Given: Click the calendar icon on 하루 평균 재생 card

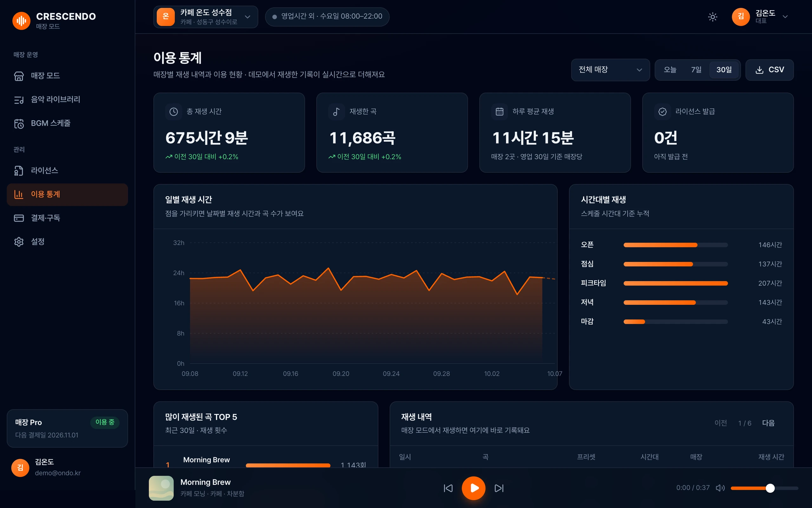Looking at the screenshot, I should [499, 111].
